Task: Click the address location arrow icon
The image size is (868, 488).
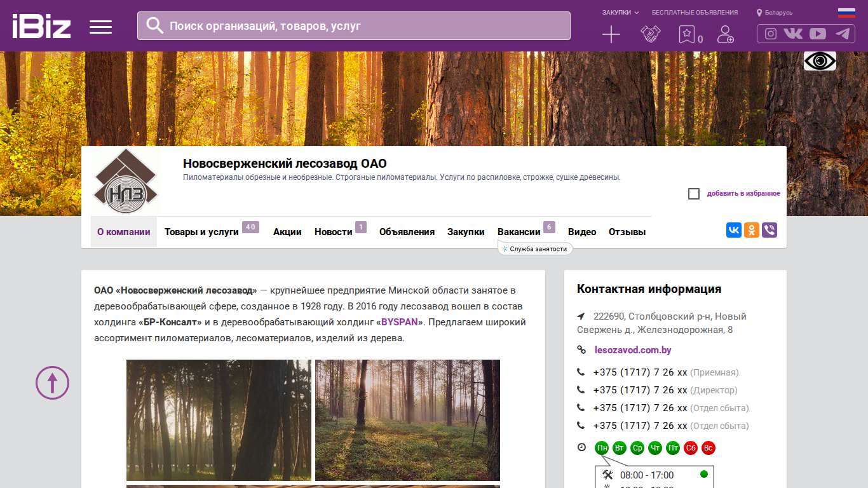Action: 581,316
